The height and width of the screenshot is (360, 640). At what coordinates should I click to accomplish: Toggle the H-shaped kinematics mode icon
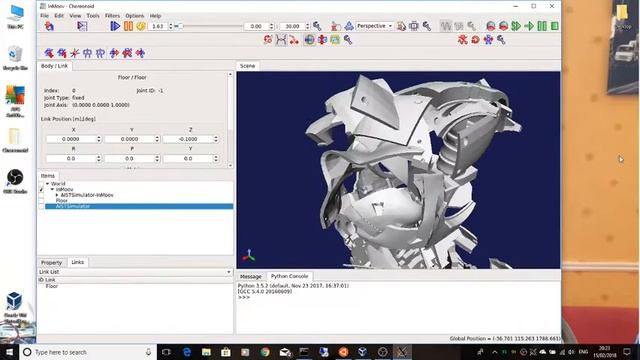pos(281,40)
